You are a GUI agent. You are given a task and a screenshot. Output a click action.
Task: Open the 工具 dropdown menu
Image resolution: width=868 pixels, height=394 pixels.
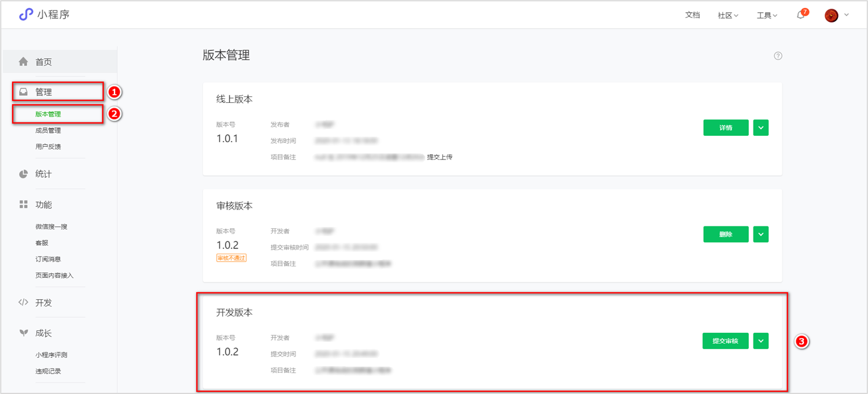[x=767, y=16]
